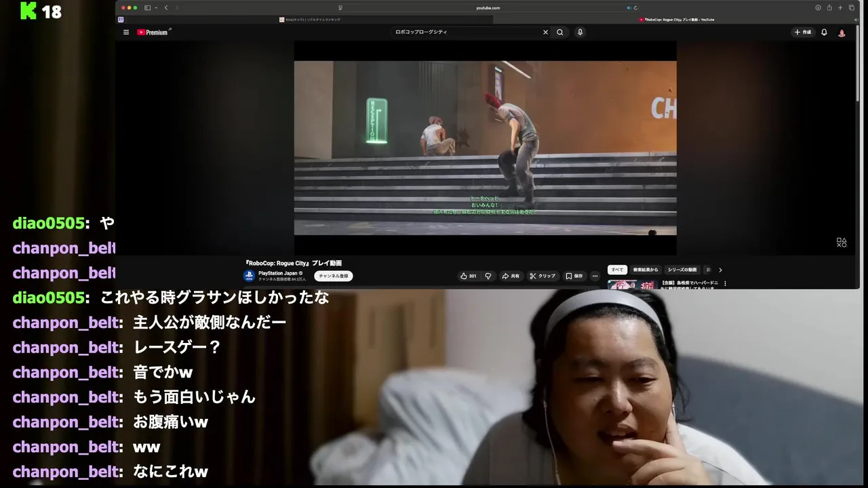Select the すべて filter chip
The image size is (868, 488).
click(617, 270)
